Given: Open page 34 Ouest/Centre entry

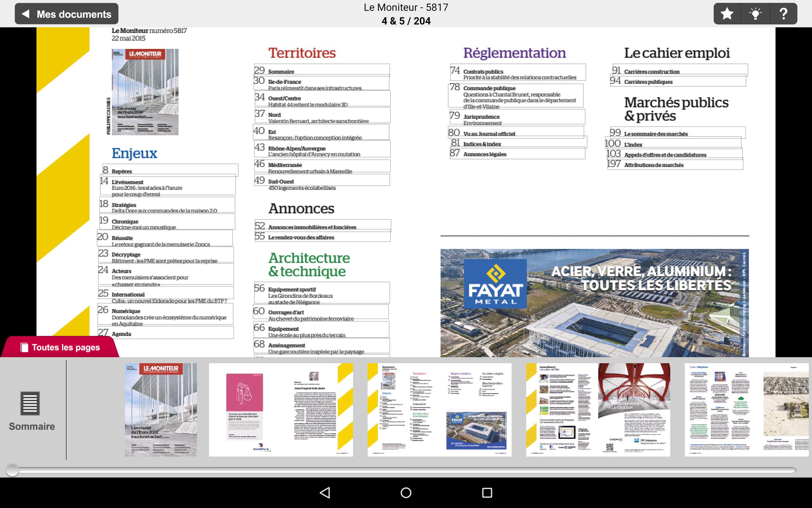Looking at the screenshot, I should [323, 98].
